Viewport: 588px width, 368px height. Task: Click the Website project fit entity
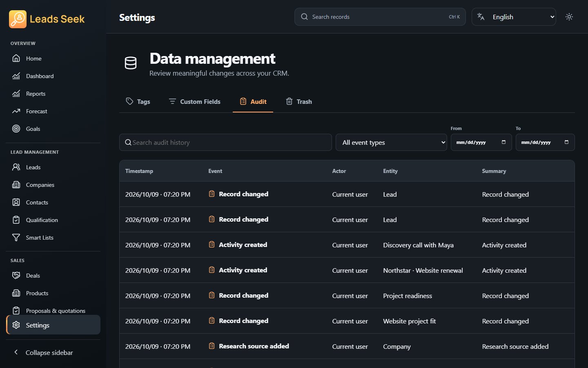410,321
